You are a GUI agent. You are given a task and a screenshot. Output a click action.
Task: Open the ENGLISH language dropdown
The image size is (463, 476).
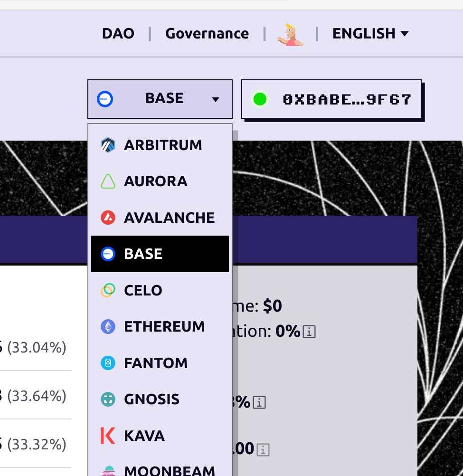point(370,33)
